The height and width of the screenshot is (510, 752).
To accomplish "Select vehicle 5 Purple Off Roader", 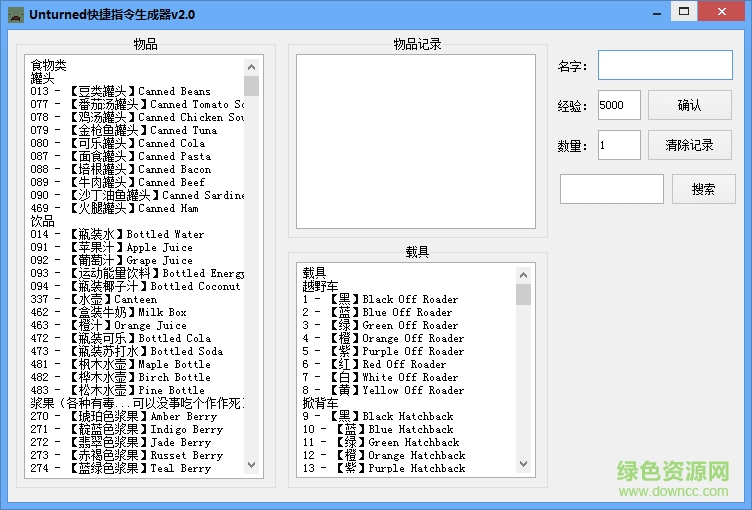I will (x=383, y=351).
